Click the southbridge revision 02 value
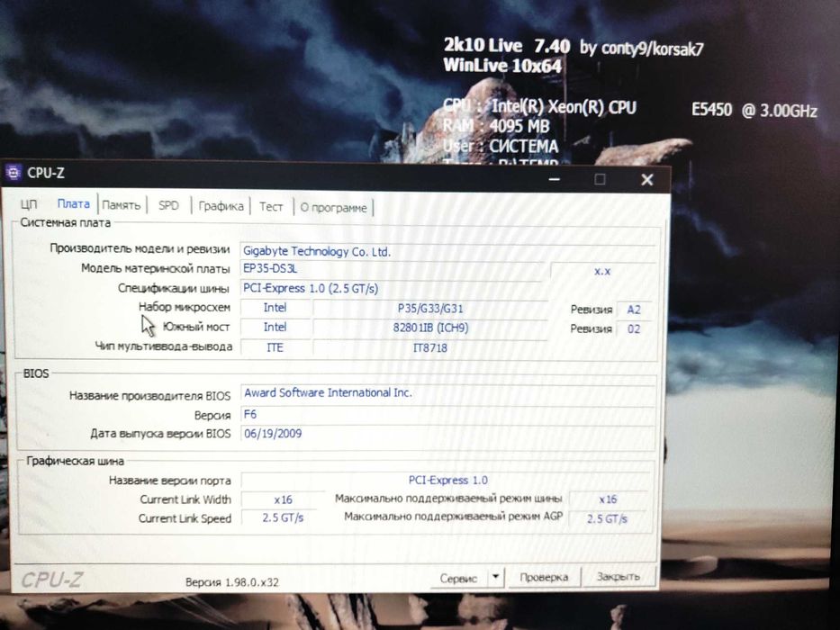 tap(634, 328)
